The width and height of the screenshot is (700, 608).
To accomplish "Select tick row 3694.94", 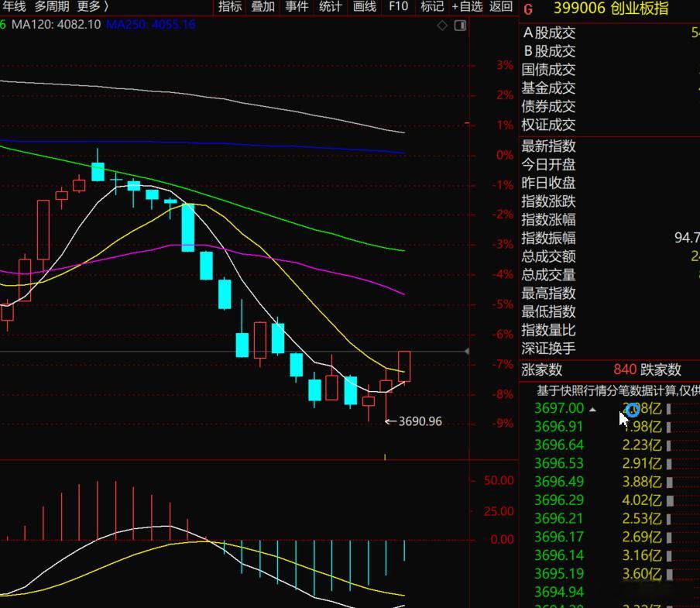I will pyautogui.click(x=609, y=592).
